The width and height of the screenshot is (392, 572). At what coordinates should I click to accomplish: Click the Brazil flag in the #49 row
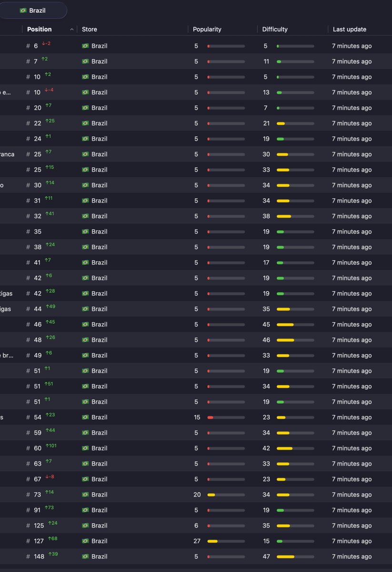click(x=85, y=356)
